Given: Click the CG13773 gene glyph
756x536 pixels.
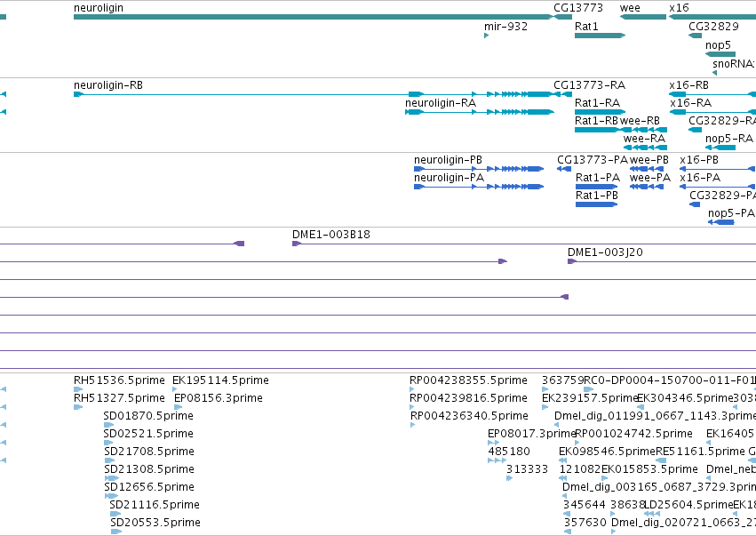Looking at the screenshot, I should click(562, 17).
